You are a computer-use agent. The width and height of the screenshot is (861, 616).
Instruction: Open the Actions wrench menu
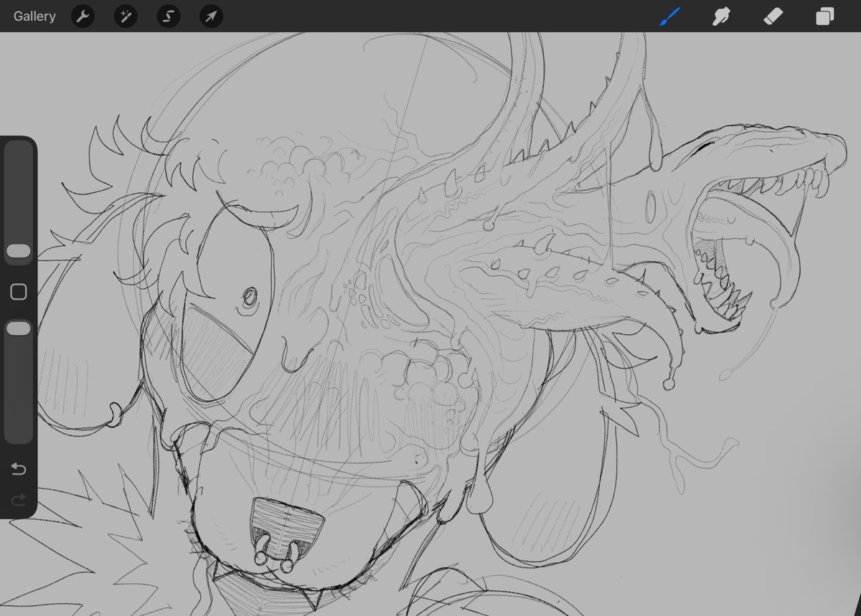pyautogui.click(x=84, y=16)
